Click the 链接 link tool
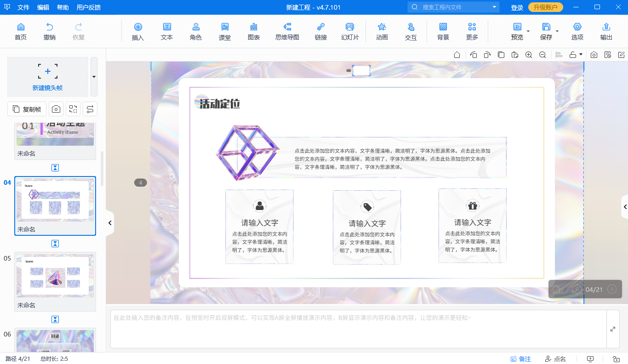628x364 pixels. (321, 32)
